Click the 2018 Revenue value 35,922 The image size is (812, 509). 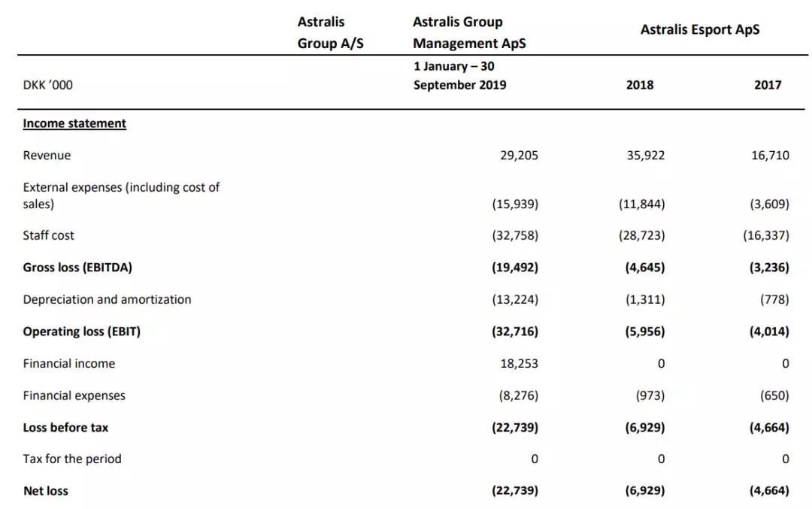point(645,156)
